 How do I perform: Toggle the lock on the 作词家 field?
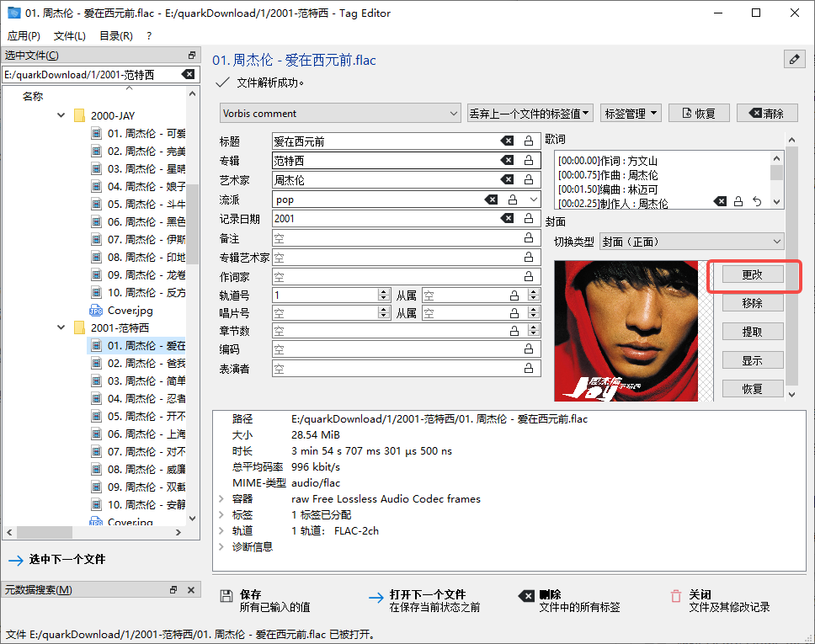[529, 276]
